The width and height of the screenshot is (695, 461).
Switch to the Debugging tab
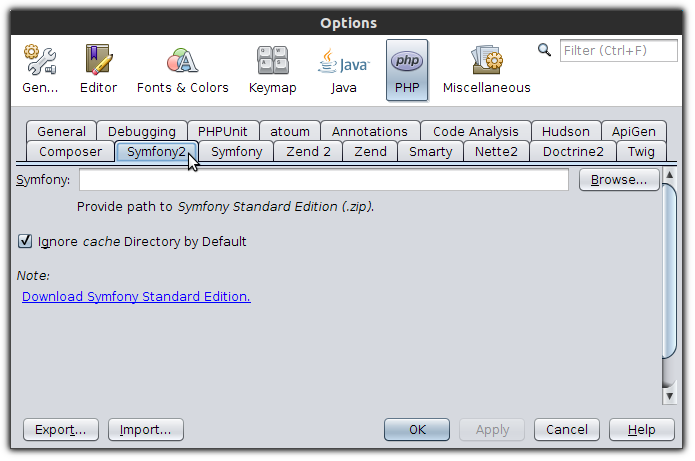pos(142,131)
